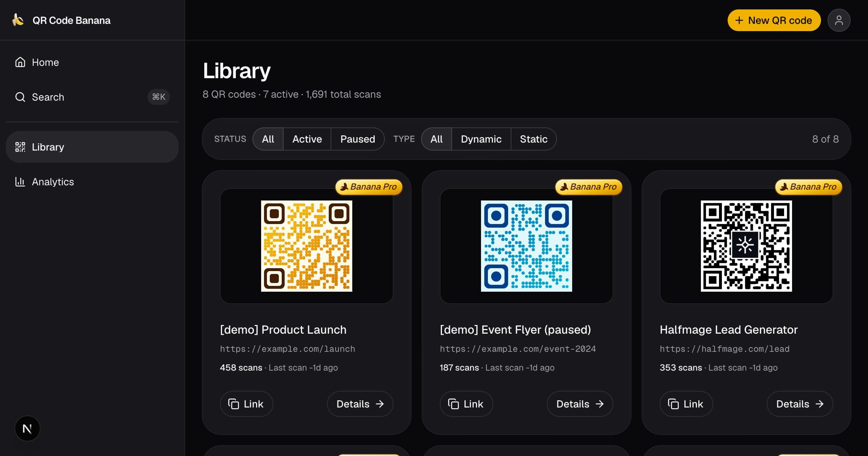The height and width of the screenshot is (456, 868).
Task: Filter status by All
Action: point(268,139)
